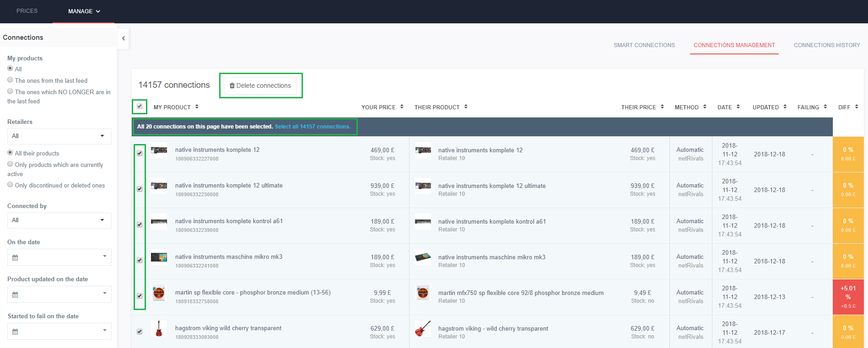Click the sort arrows next to METHOD
Viewport: 868px width, 348px height.
[705, 107]
